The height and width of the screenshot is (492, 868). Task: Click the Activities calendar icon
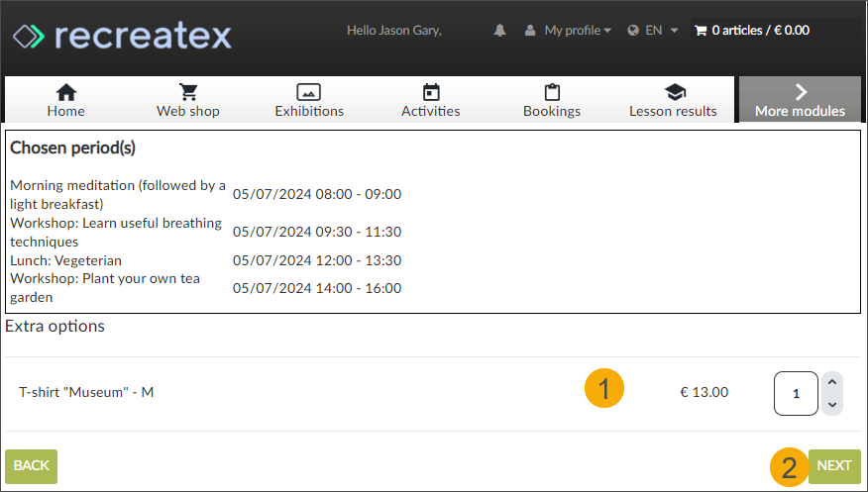click(x=431, y=92)
